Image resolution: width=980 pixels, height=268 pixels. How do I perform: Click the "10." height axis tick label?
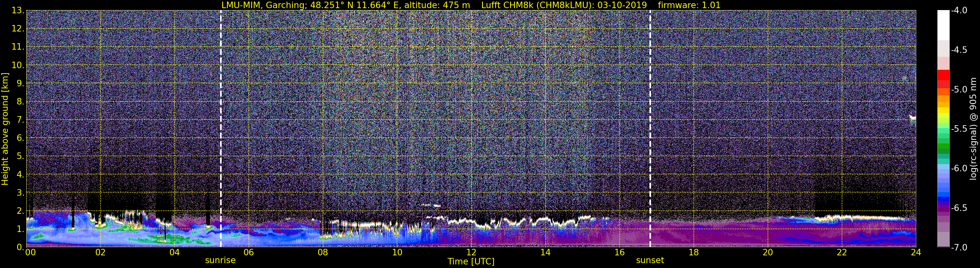coord(18,65)
